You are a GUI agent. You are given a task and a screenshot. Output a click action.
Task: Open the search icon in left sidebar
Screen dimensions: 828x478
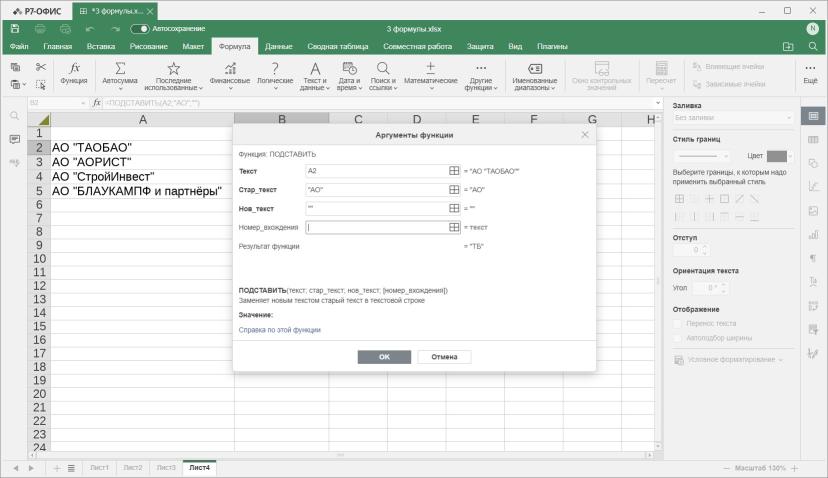[14, 116]
